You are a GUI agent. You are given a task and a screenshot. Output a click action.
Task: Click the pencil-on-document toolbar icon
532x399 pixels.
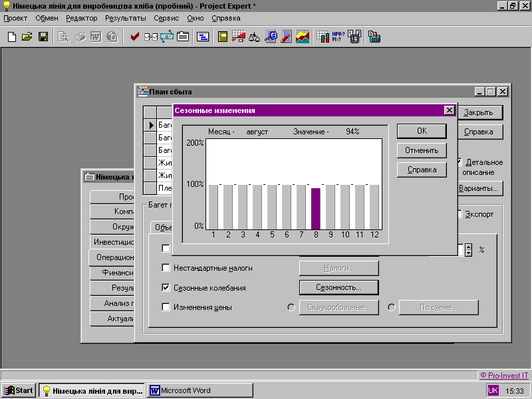click(286, 37)
